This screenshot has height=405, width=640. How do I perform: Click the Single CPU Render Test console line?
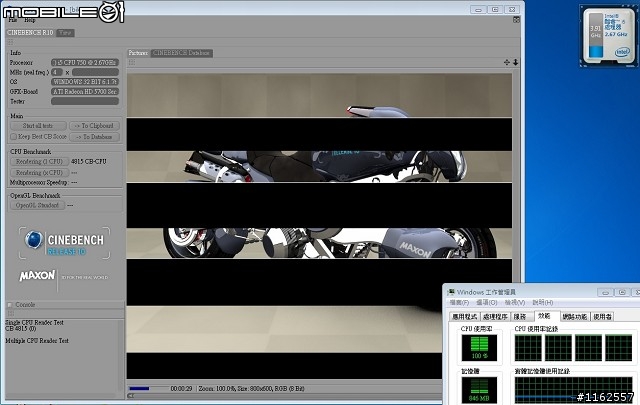click(x=34, y=323)
